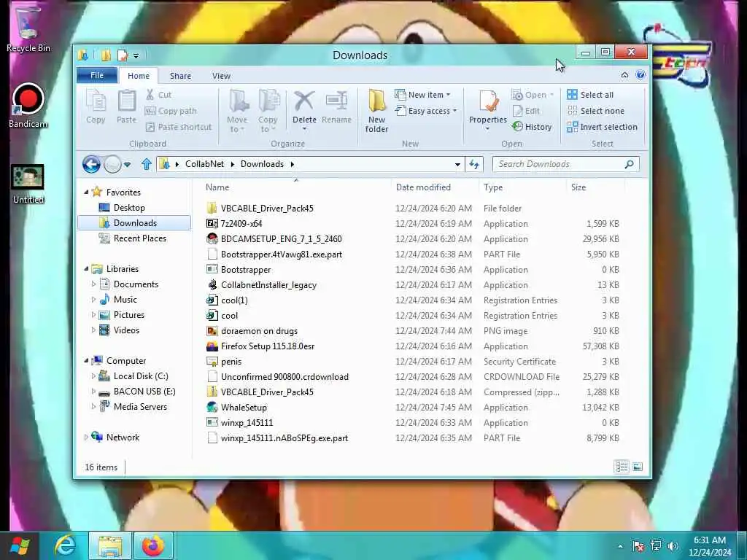Sort by the Date modified column header
This screenshot has height=560, width=747.
pos(423,187)
